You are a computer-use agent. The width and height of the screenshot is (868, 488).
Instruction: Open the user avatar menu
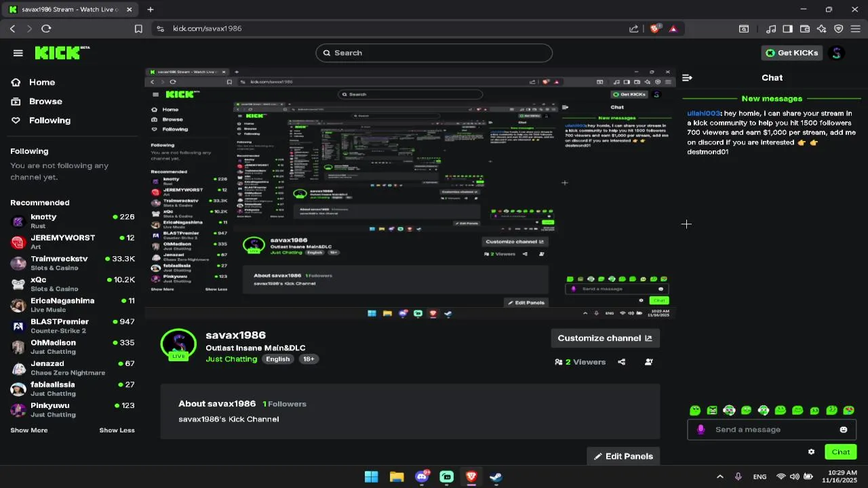[836, 53]
